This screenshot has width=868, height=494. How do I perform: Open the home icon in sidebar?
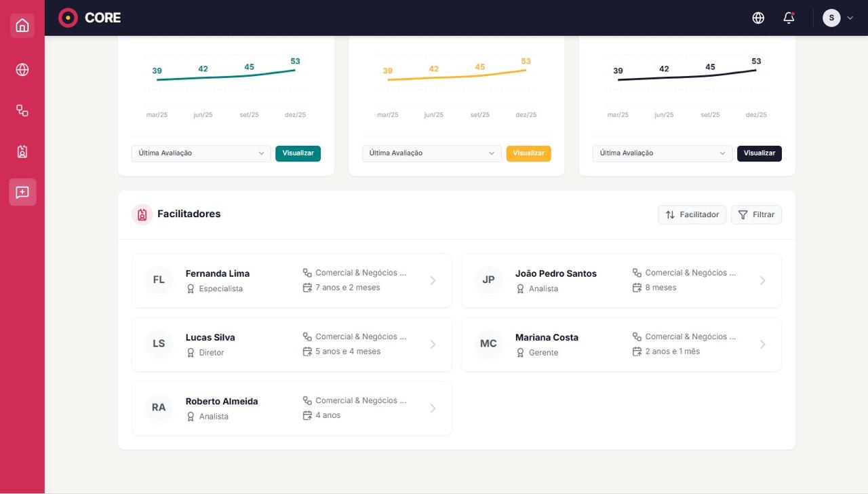coord(22,26)
